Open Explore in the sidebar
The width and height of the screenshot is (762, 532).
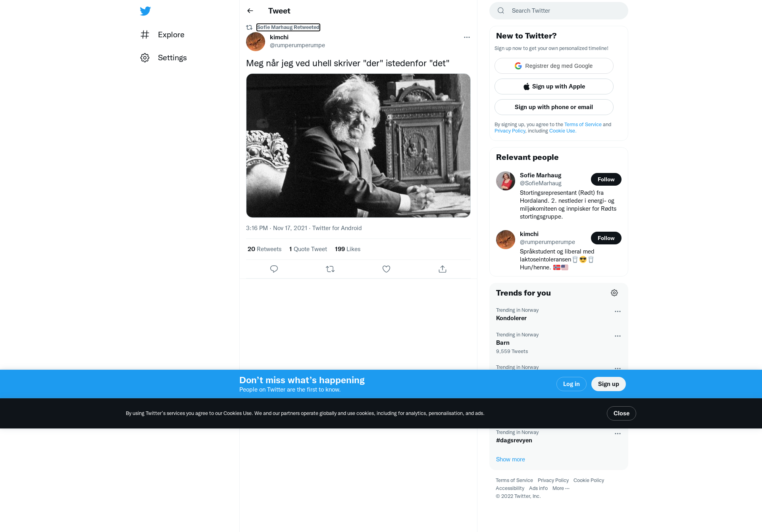tap(163, 35)
